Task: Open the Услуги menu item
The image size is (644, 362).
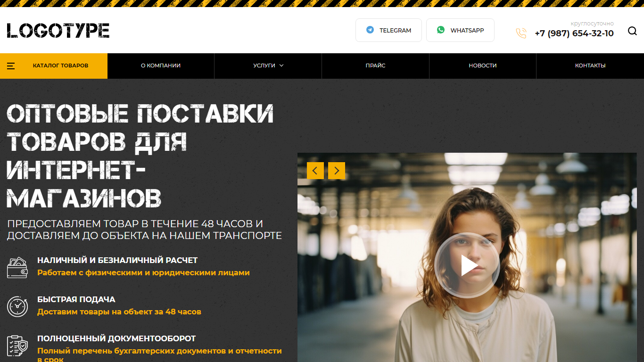Action: coord(268,66)
